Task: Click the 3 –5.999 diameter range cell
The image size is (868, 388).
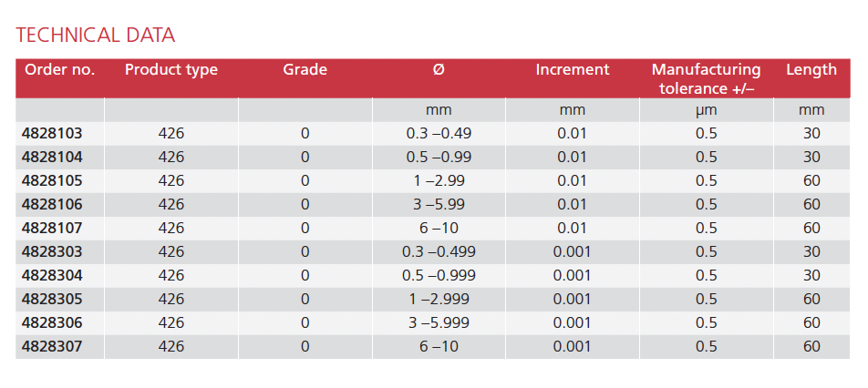Action: pos(439,322)
